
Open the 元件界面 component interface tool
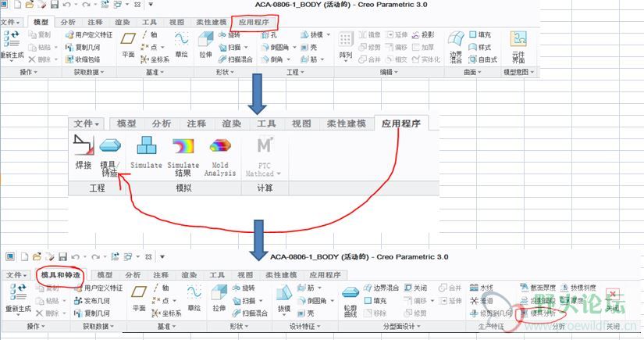click(518, 47)
